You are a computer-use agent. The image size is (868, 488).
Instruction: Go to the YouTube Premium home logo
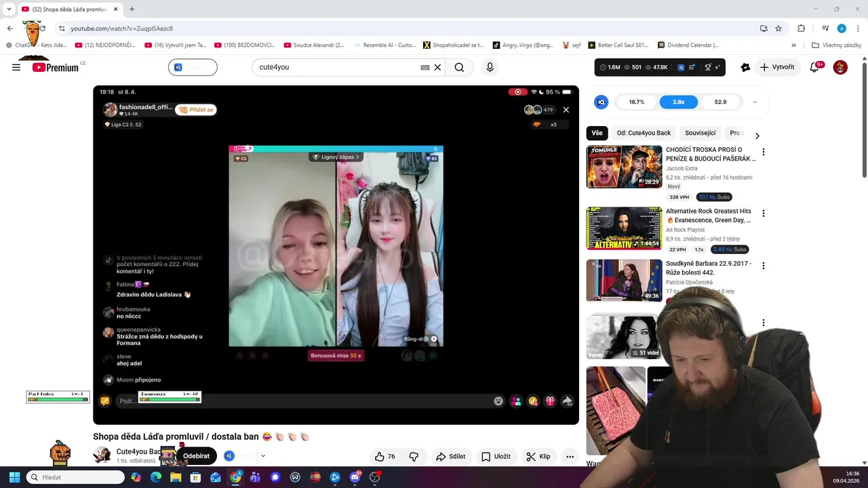click(x=56, y=67)
